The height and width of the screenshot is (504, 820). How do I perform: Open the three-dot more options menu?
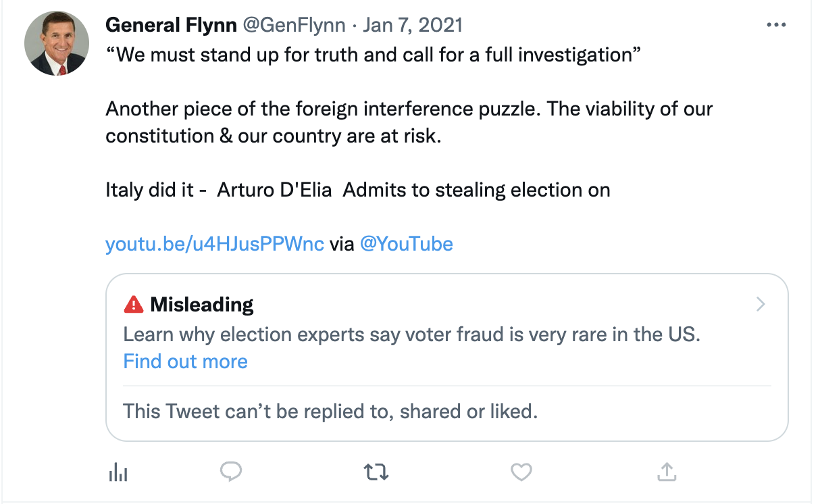776,24
